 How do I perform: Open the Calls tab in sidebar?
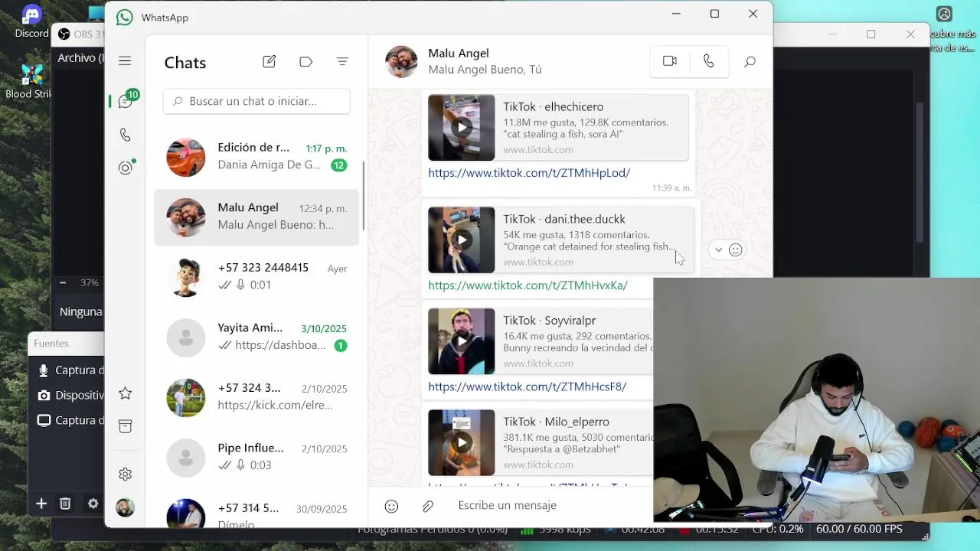coord(125,135)
